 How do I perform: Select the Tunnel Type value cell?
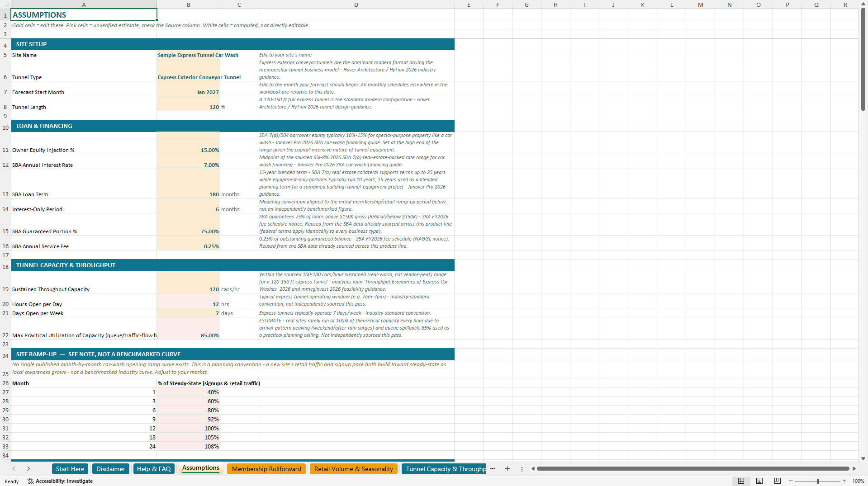click(189, 70)
